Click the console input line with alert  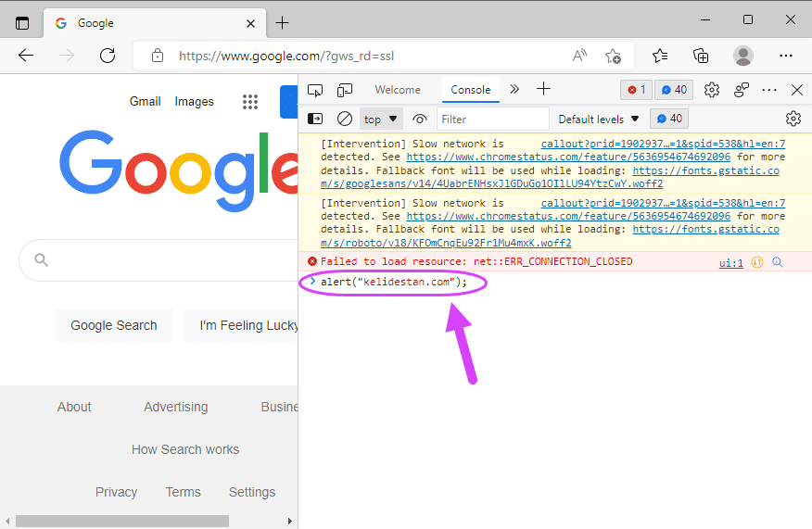pos(394,282)
